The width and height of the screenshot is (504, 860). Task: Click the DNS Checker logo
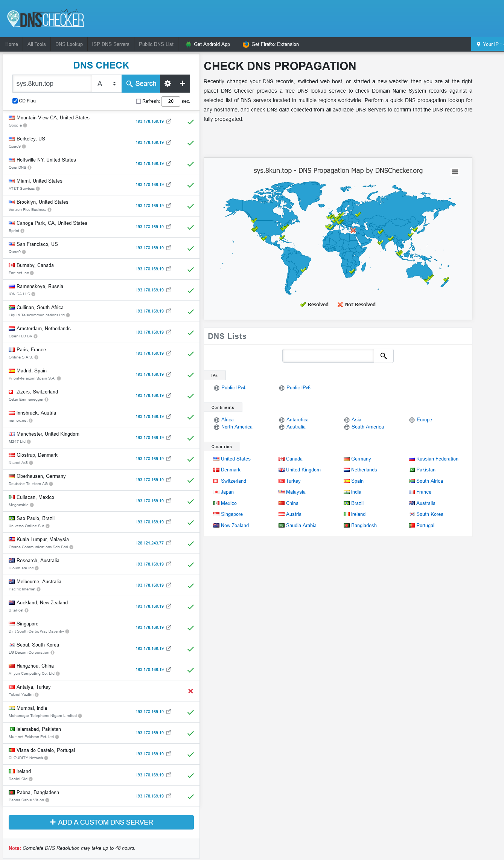tap(46, 19)
